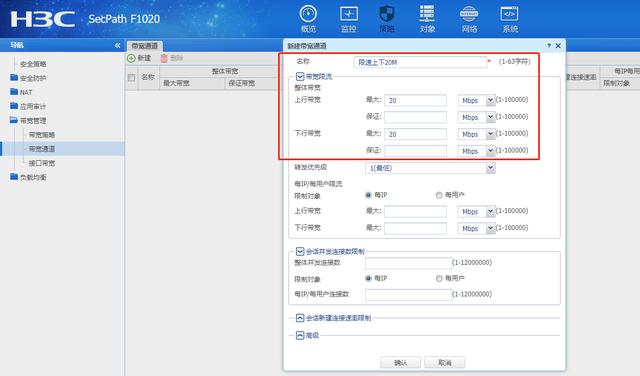Click the 整体并发连接数 input field
Screen dimensions: 640x376
(x=408, y=263)
